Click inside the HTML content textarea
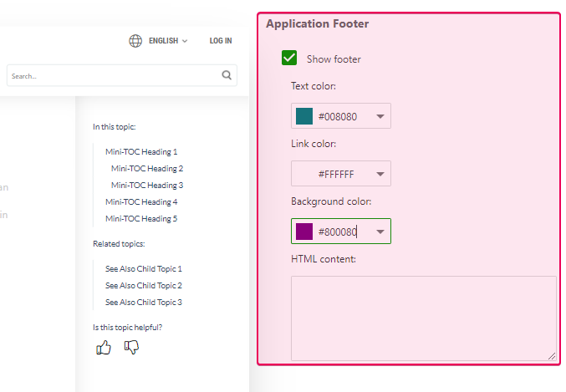The width and height of the screenshot is (566, 392). pos(424,318)
